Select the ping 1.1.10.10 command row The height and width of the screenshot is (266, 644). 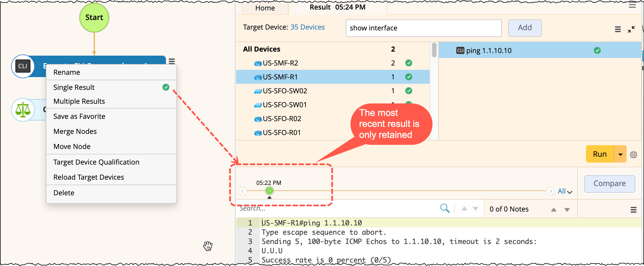tap(489, 50)
